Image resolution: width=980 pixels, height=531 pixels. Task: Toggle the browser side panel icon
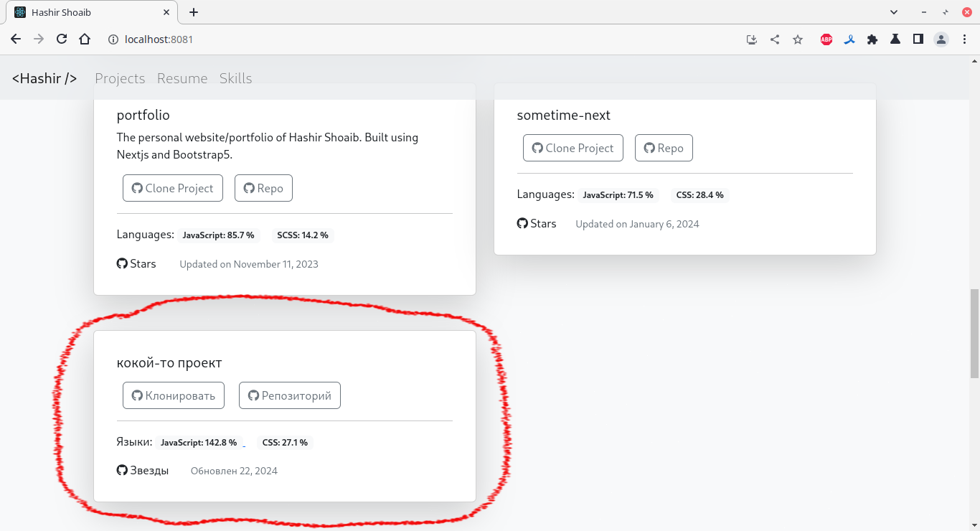point(918,39)
